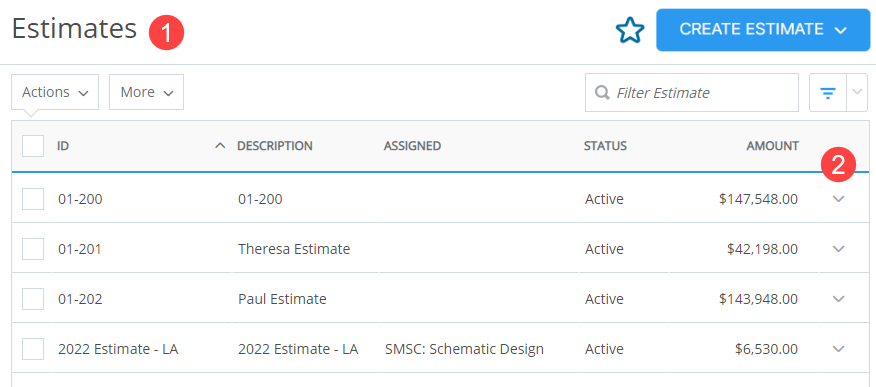Click the red annotation marker 1
The height and width of the screenshot is (387, 876).
pyautogui.click(x=166, y=32)
